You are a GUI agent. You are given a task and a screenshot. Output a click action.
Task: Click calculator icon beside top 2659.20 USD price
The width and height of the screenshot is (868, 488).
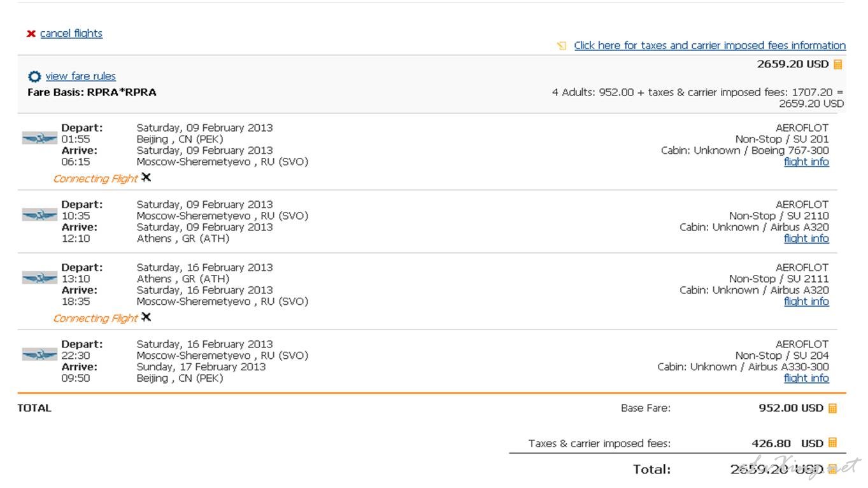(x=838, y=64)
